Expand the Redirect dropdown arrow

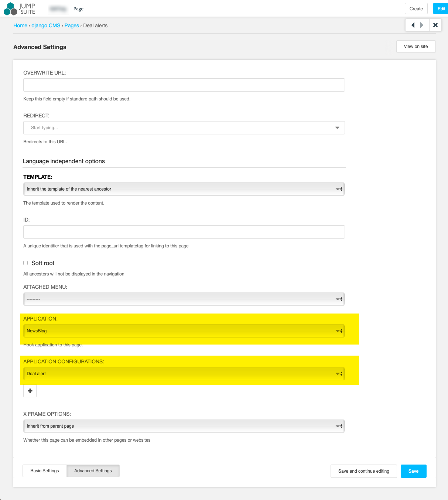[337, 128]
